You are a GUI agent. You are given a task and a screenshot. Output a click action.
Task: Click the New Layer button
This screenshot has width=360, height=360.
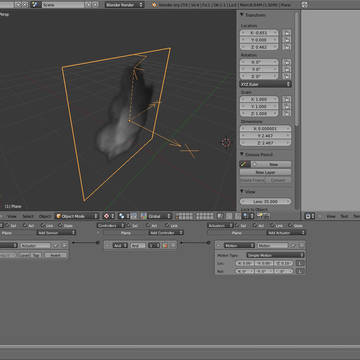point(266,172)
